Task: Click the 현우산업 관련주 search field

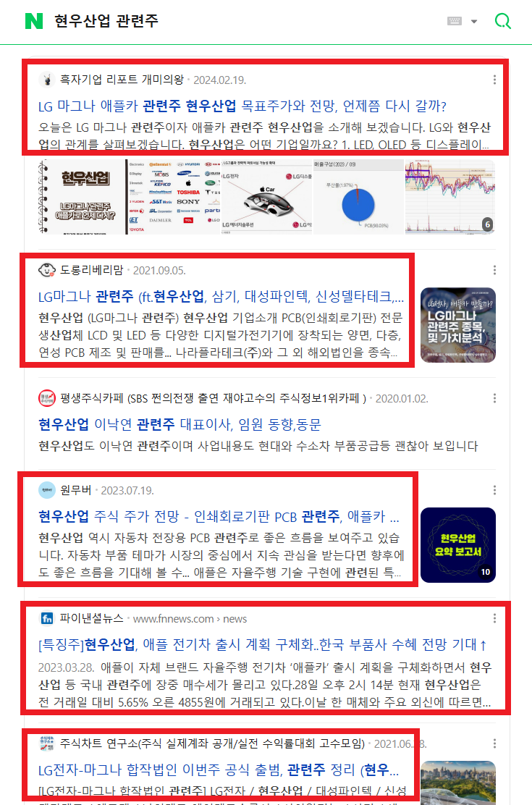Action: click(x=247, y=21)
